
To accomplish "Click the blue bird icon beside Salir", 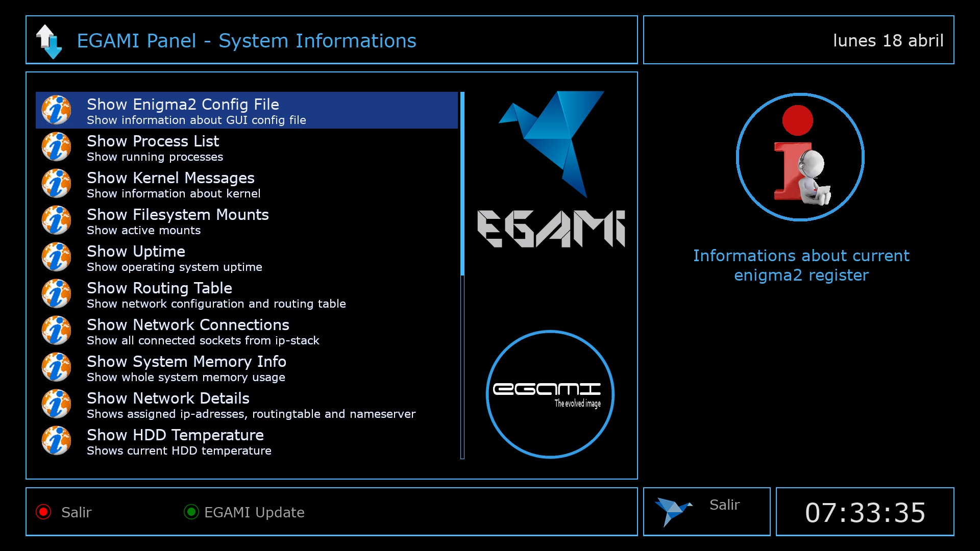I will point(672,511).
